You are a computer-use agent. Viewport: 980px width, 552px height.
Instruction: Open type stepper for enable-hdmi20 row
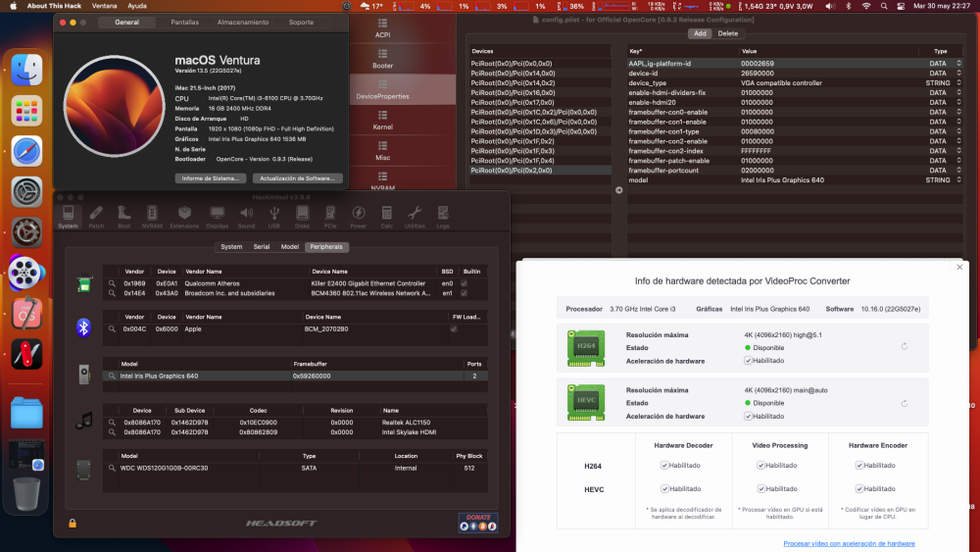tap(958, 102)
